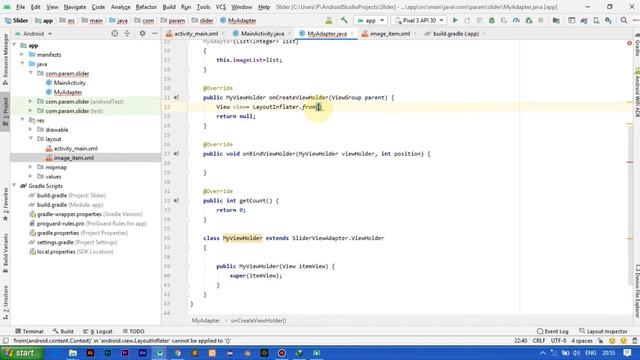Click the override gutter icon beside onBindViewHolder

(176, 154)
